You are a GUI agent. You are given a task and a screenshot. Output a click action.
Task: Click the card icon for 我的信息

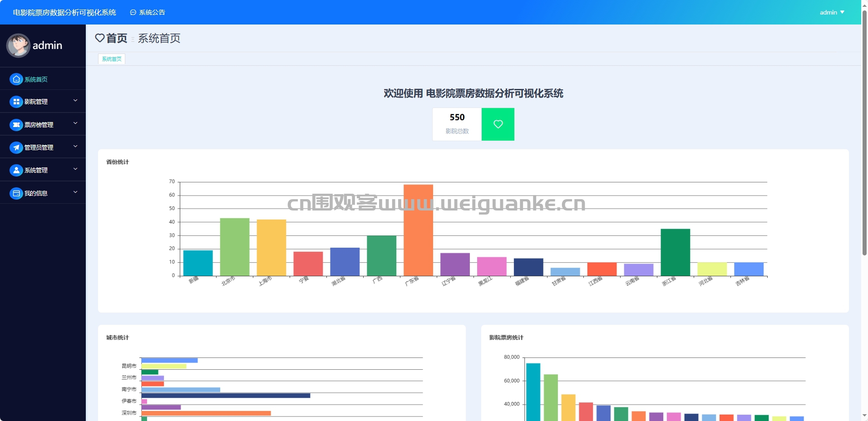pyautogui.click(x=16, y=193)
